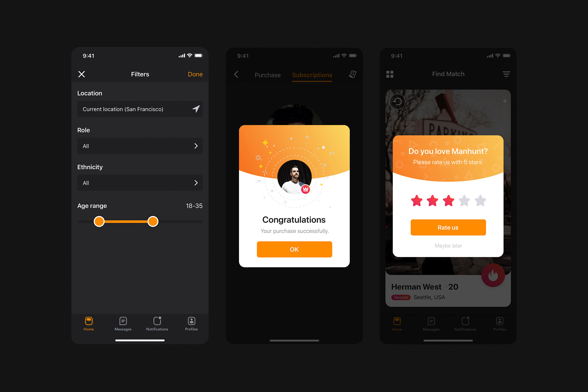The image size is (588, 392).
Task: Tap the menu hamburger icon on Find Match
Action: pos(507,73)
